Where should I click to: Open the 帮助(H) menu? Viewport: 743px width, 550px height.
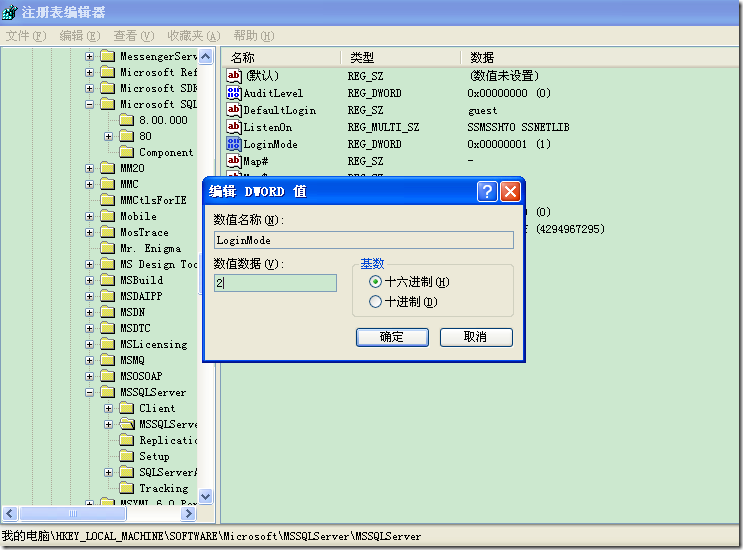pos(254,36)
